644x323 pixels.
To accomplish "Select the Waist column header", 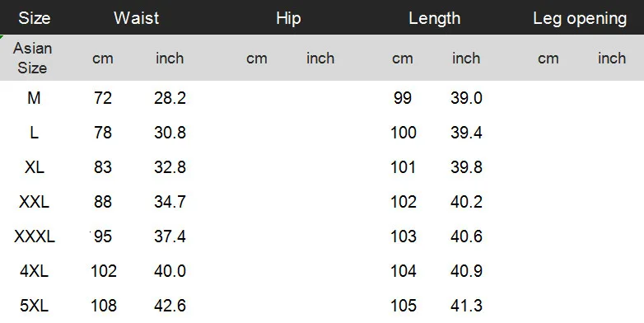I will point(137,18).
